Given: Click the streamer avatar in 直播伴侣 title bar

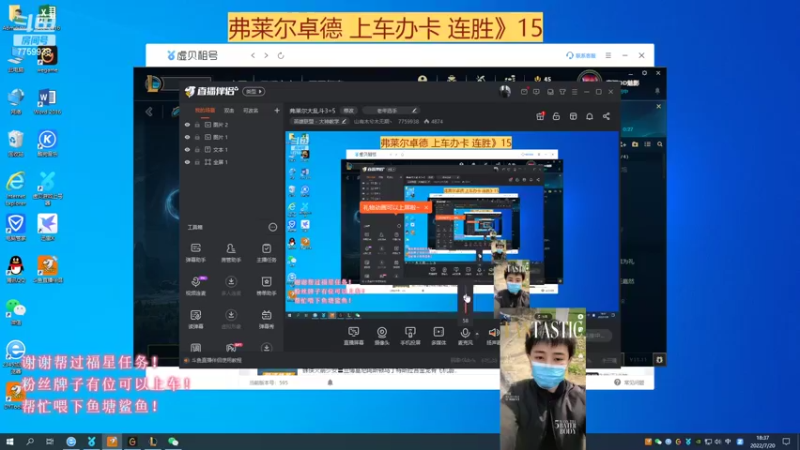Looking at the screenshot, I should pos(505,92).
